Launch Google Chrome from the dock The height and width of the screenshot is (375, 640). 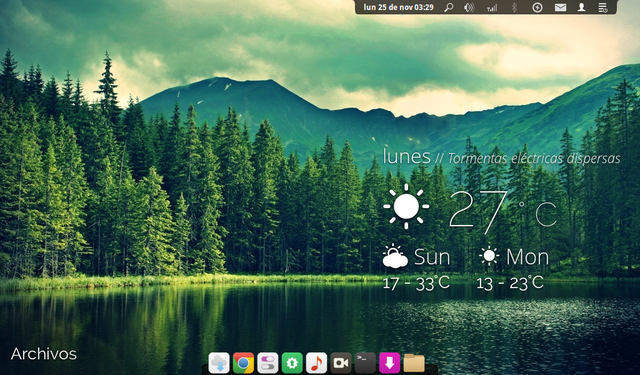(243, 363)
